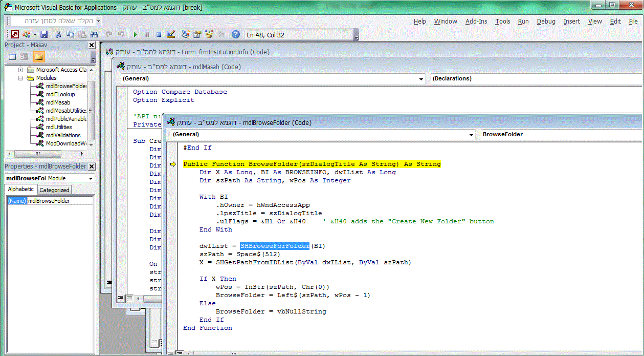
Task: Expand the Microsoft Access Class Objects node
Action: (21, 70)
